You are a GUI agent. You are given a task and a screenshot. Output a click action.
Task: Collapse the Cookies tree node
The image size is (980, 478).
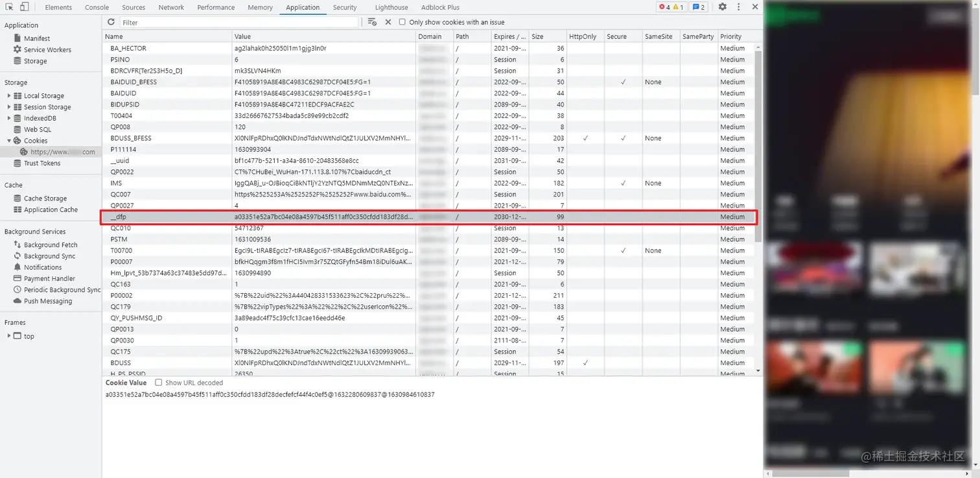pos(9,141)
